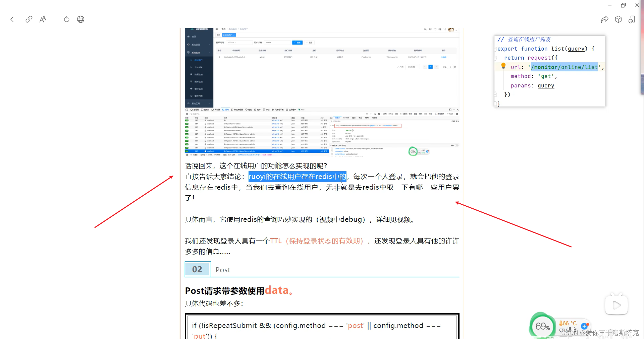
Task: Click the top-right toolbar icon beside the cube
Action: tap(632, 19)
